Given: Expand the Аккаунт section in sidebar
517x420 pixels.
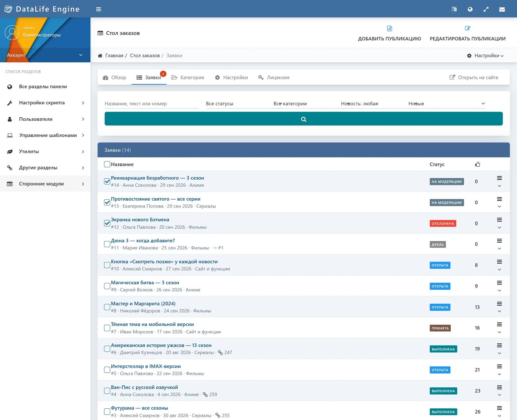Looking at the screenshot, I should tap(45, 55).
